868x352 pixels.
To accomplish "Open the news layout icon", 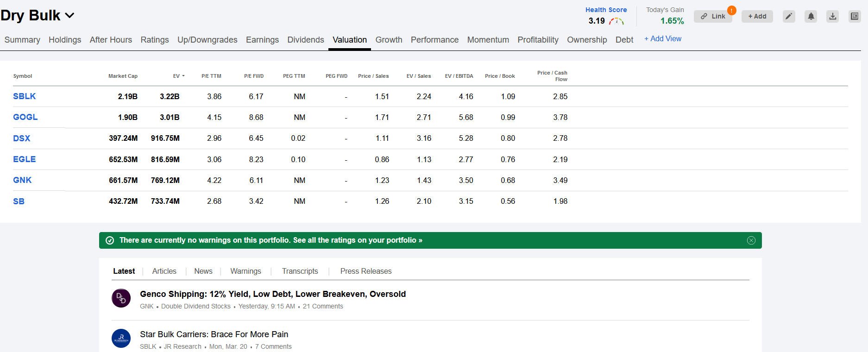I will [x=855, y=16].
